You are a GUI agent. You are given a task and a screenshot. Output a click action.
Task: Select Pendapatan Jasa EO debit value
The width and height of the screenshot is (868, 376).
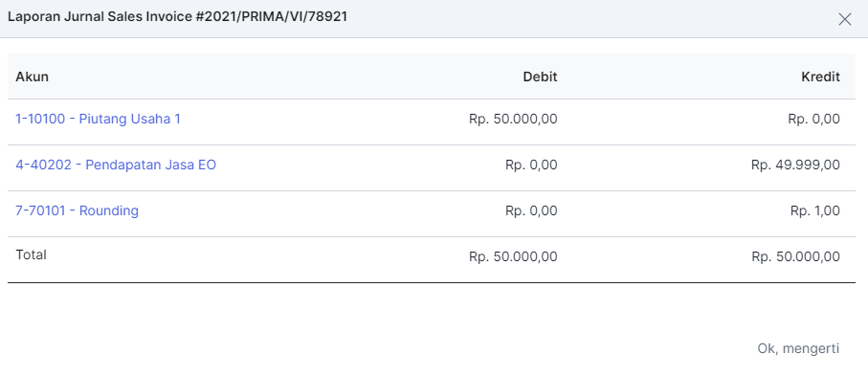coord(531,165)
